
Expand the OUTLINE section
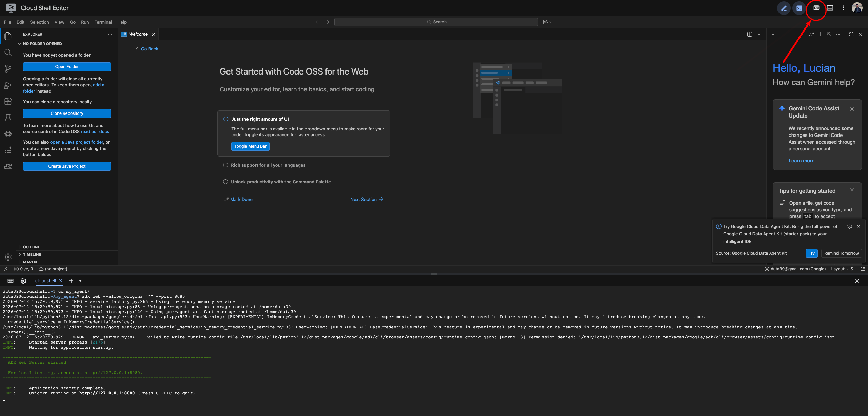point(67,247)
